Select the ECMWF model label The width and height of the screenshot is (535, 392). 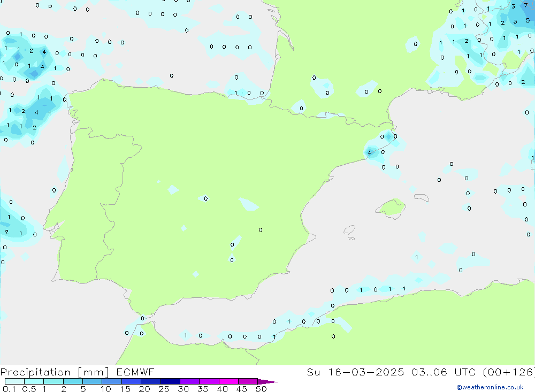click(x=135, y=372)
